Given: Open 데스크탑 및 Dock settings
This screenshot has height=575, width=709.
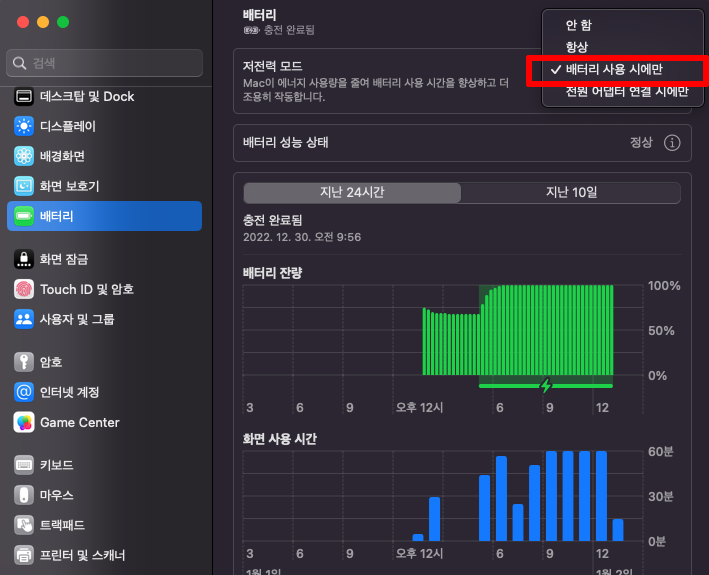Looking at the screenshot, I should (x=104, y=96).
